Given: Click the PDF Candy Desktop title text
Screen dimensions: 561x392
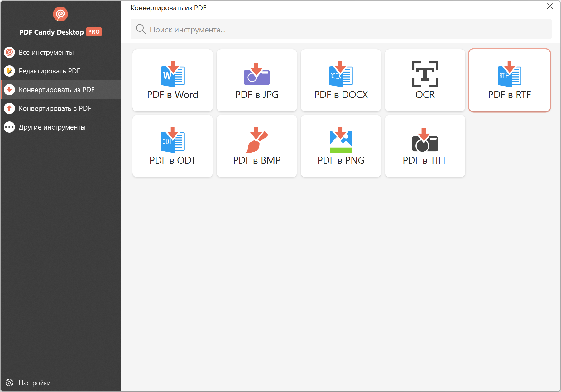Looking at the screenshot, I should click(51, 32).
